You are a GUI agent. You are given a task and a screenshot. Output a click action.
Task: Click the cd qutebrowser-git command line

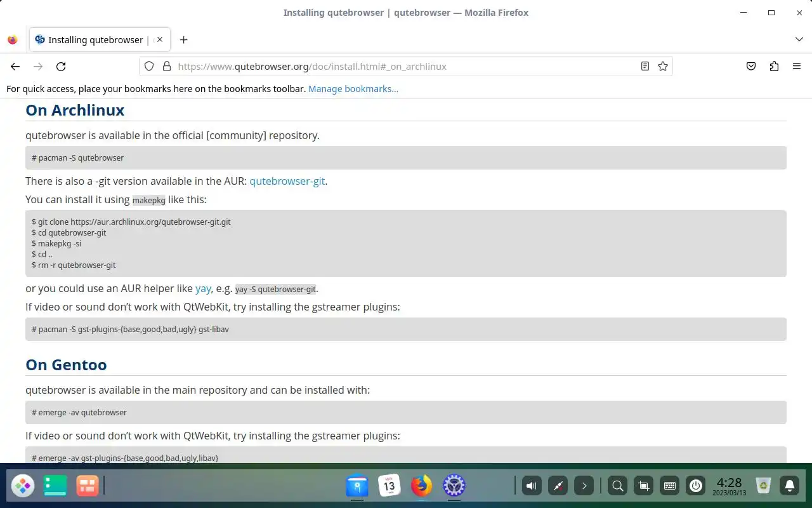(x=69, y=233)
